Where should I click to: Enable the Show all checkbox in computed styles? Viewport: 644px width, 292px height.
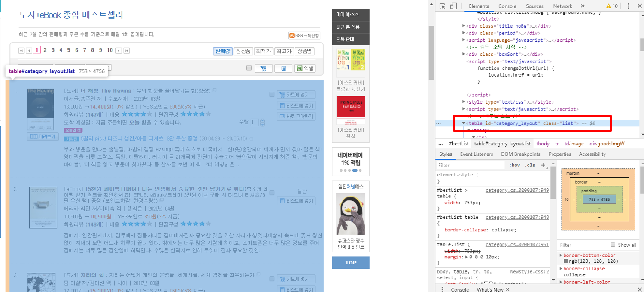[x=613, y=245]
